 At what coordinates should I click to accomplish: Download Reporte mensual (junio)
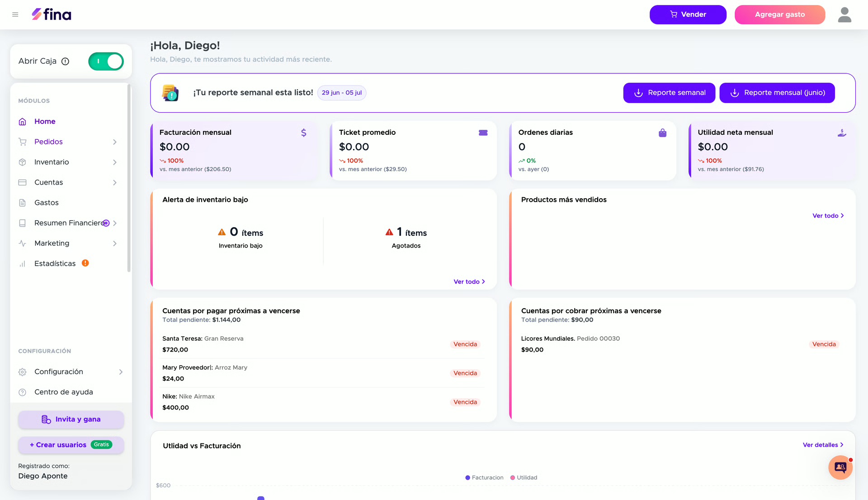tap(777, 93)
